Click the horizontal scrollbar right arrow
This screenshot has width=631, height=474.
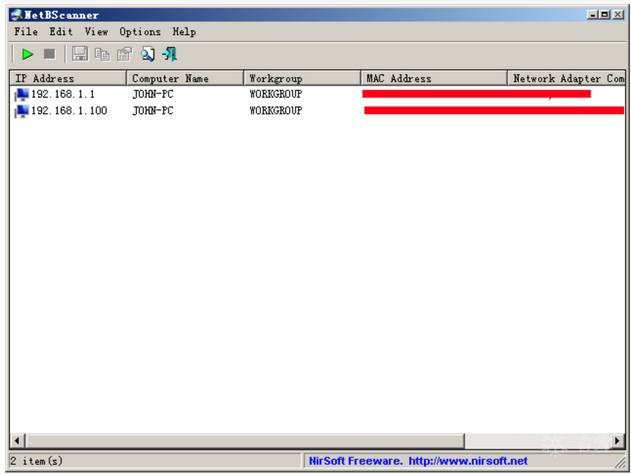pos(618,441)
